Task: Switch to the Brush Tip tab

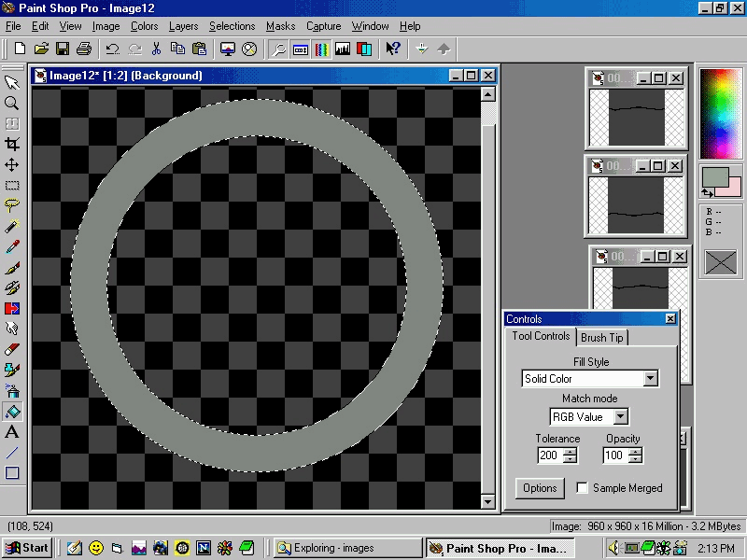Action: [x=602, y=337]
